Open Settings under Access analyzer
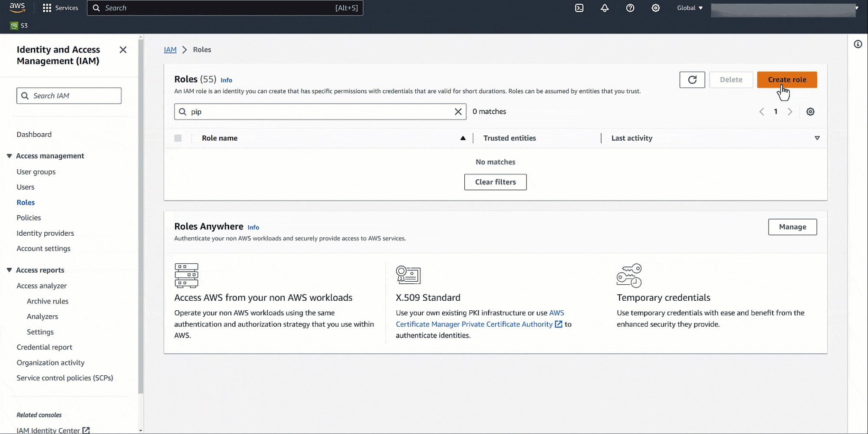This screenshot has width=868, height=434. [40, 332]
